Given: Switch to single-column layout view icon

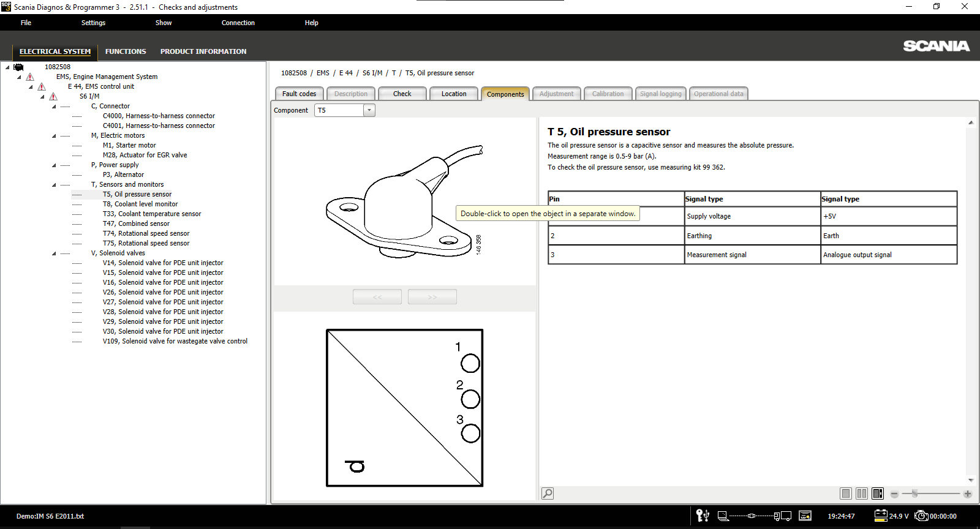Looking at the screenshot, I should click(x=846, y=493).
